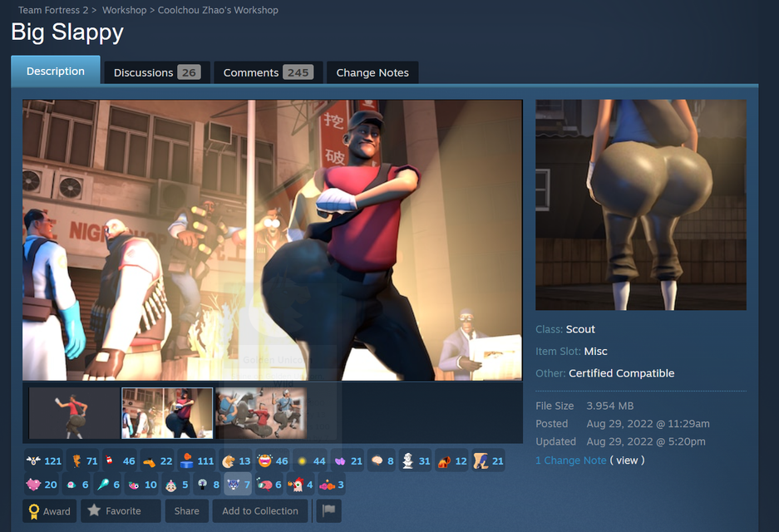
Task: Click the yellow ribbon Award button
Action: pyautogui.click(x=49, y=510)
